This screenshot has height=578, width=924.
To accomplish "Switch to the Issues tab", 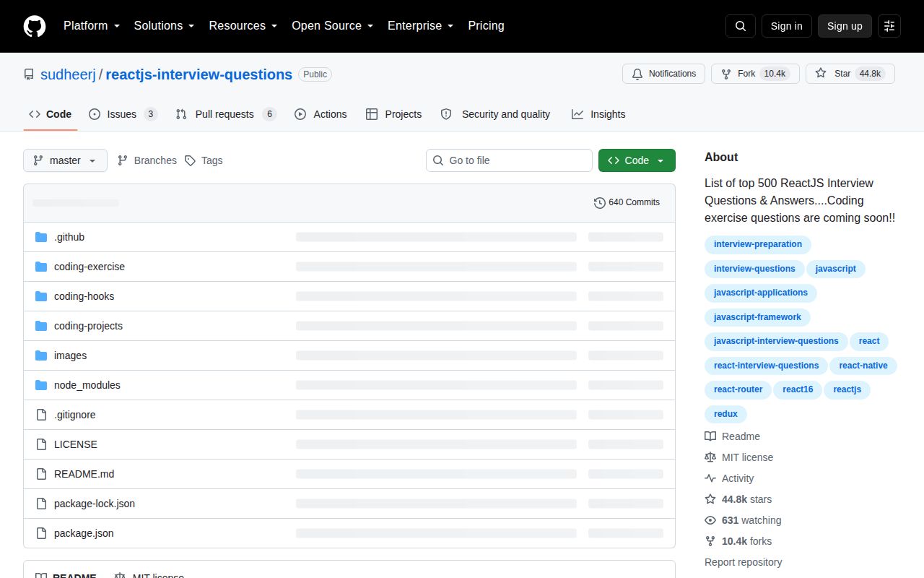I will click(123, 114).
